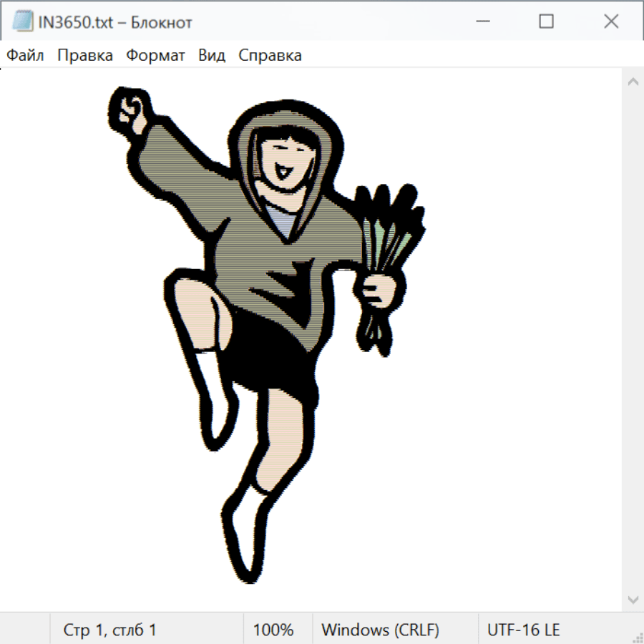This screenshot has height=644, width=644.
Task: Maximize the Notepad window
Action: pos(546,21)
